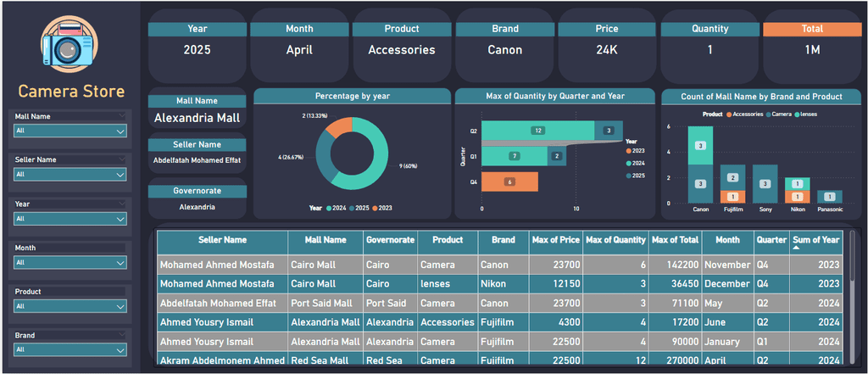Sort table by Seller Name column header
The image size is (868, 374).
coord(223,241)
